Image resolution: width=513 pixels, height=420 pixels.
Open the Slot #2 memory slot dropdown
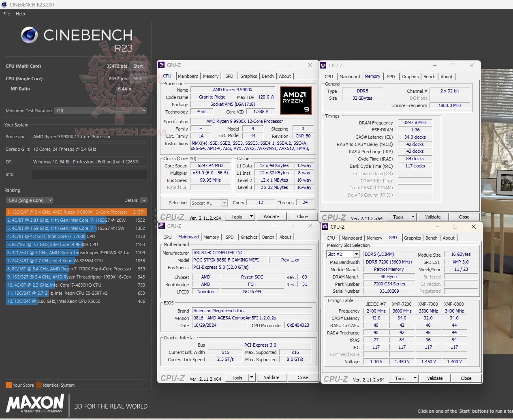click(x=356, y=254)
